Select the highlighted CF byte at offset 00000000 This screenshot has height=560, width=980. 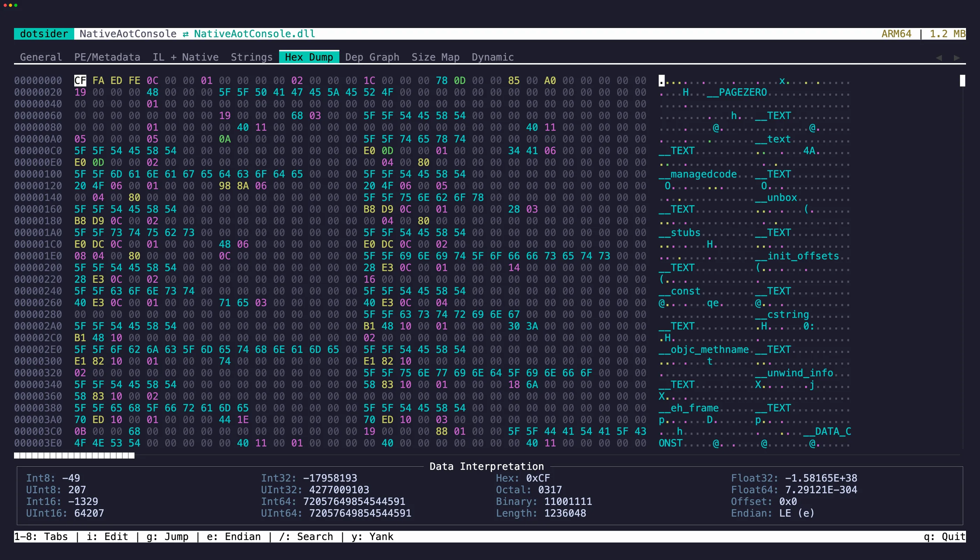coord(80,80)
